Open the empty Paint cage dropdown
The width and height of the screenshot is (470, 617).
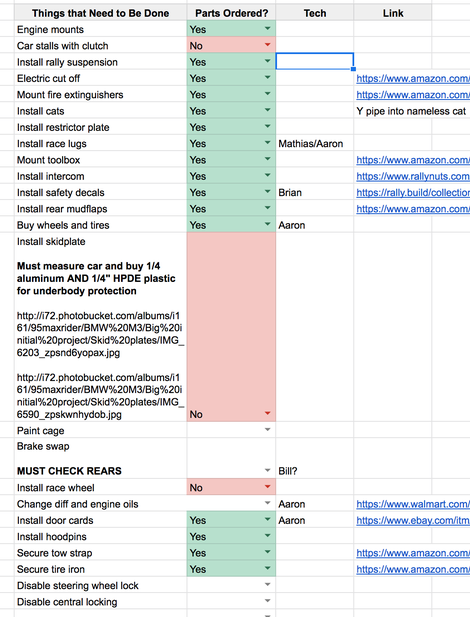[268, 430]
